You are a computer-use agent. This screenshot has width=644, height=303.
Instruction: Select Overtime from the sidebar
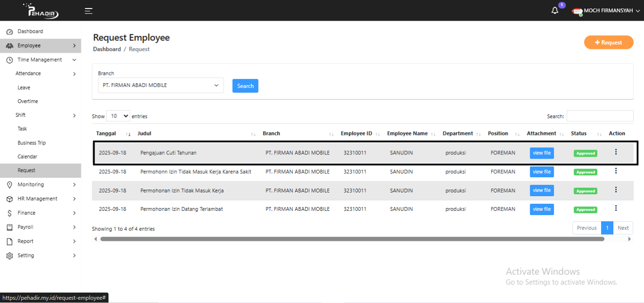pyautogui.click(x=28, y=101)
